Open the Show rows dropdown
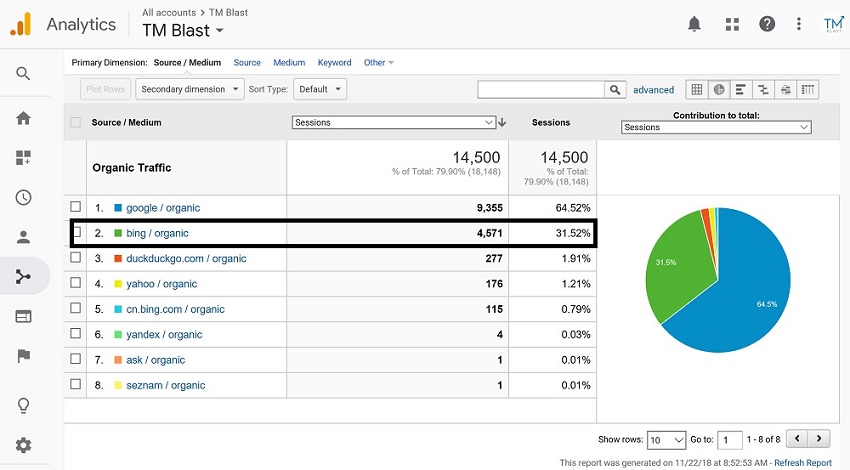Screen dimensions: 850x470 click(x=667, y=440)
